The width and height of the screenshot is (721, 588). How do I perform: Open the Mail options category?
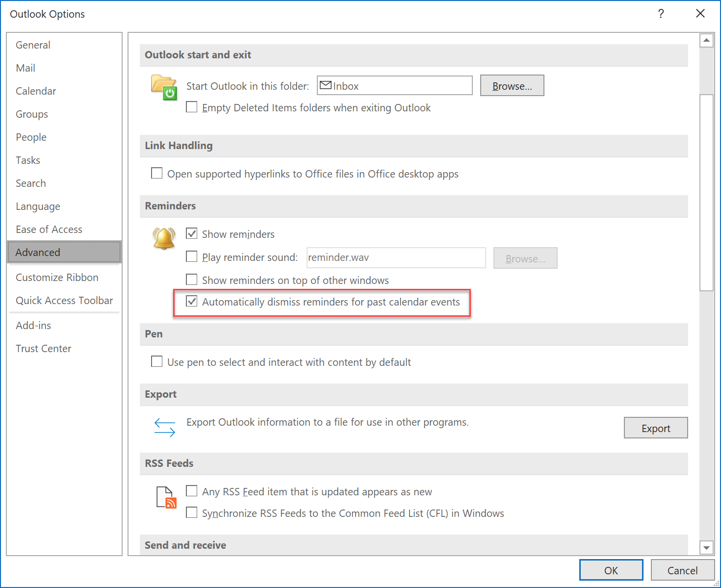(26, 68)
